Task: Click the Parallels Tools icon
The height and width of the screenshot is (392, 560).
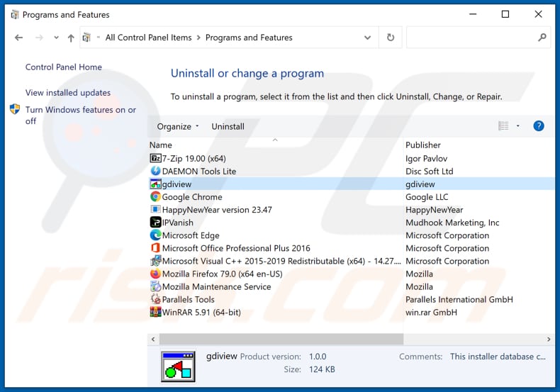Action: click(155, 300)
